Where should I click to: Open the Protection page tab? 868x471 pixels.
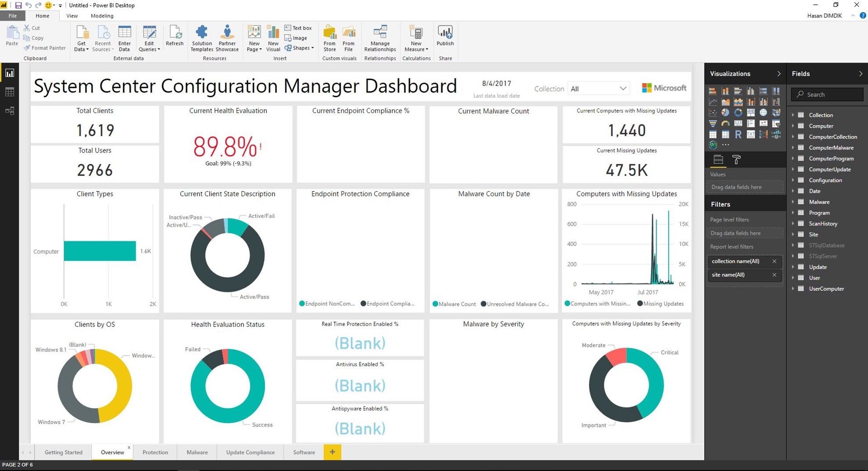click(x=155, y=452)
